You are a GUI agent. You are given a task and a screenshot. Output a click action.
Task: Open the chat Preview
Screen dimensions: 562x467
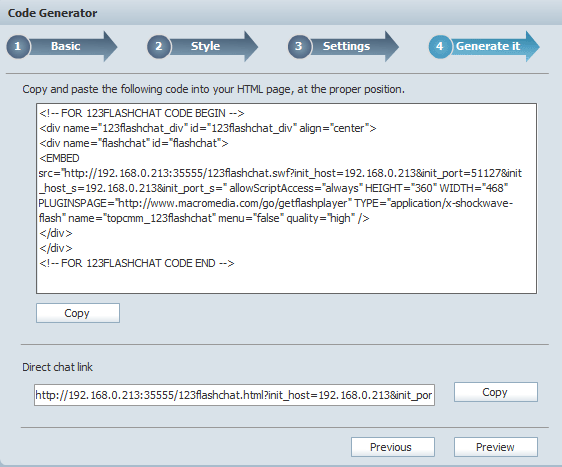click(496, 447)
